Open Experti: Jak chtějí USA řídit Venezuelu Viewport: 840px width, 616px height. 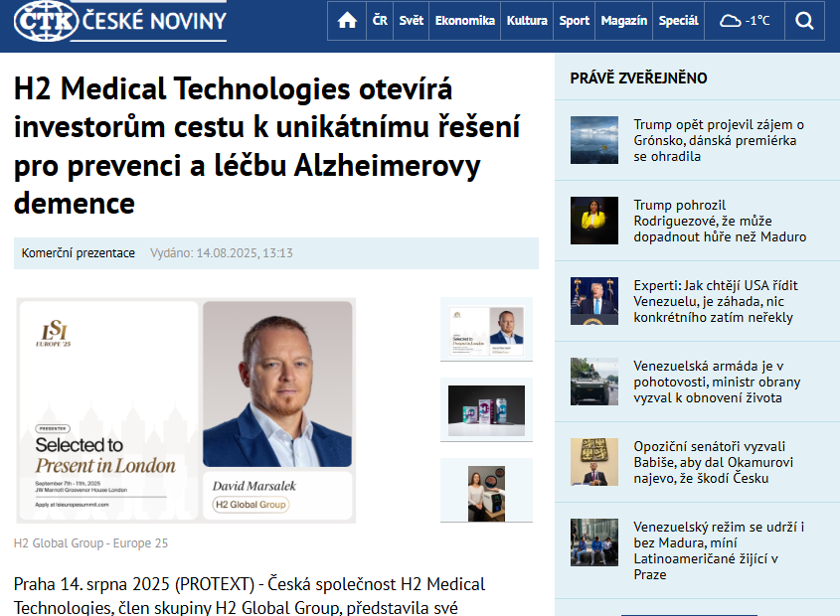pyautogui.click(x=715, y=301)
